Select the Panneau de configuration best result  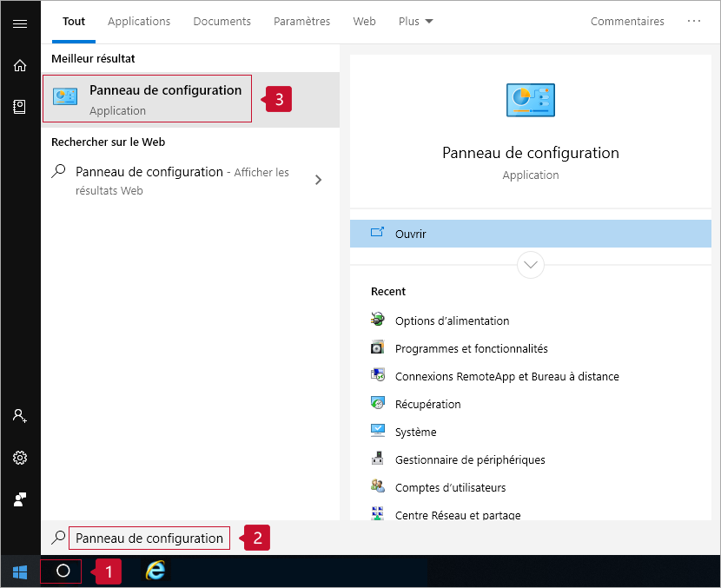pyautogui.click(x=148, y=99)
